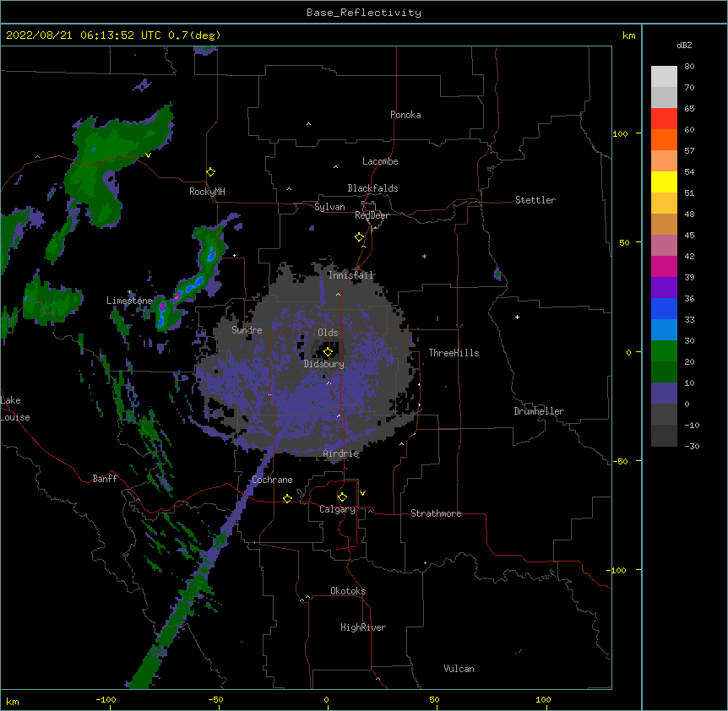The image size is (728, 711).
Task: Click the Olds town label
Action: (x=328, y=333)
